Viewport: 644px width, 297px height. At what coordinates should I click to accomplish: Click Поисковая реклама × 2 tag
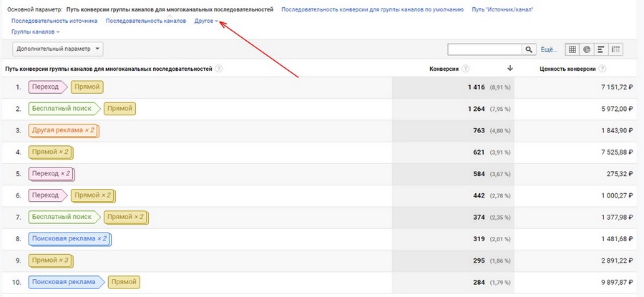[70, 239]
